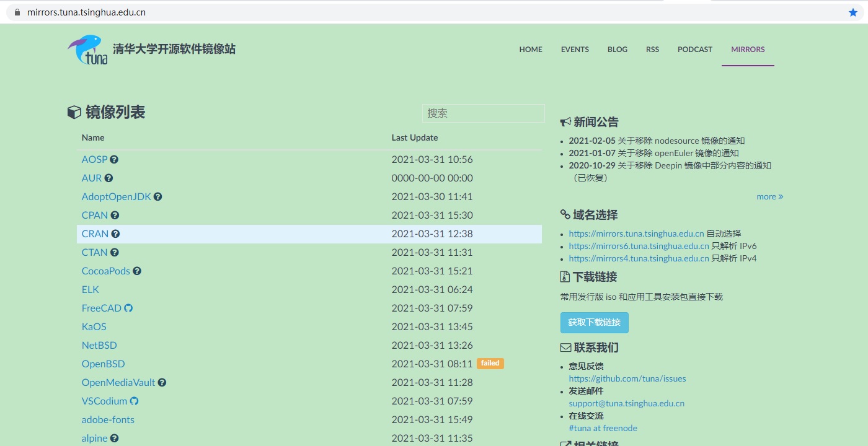Click the 0000-00-00 00:00 AUR timestamp
This screenshot has width=868, height=446.
[x=432, y=178]
